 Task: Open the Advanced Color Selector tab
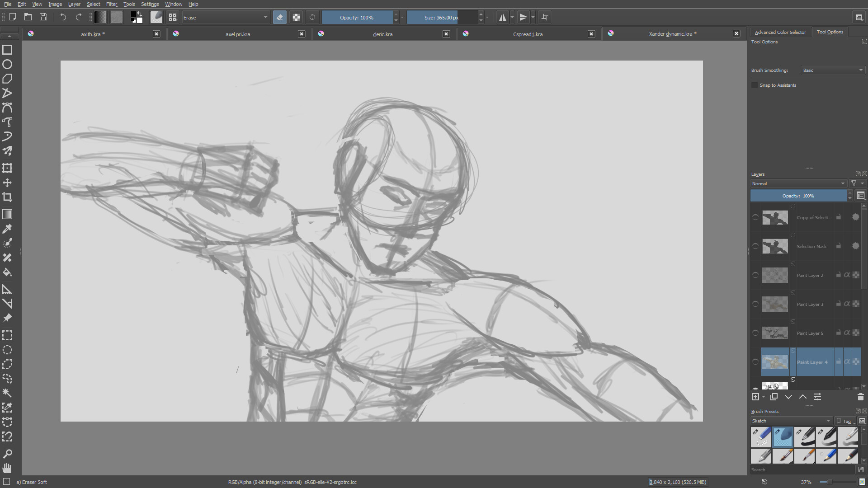pyautogui.click(x=780, y=32)
